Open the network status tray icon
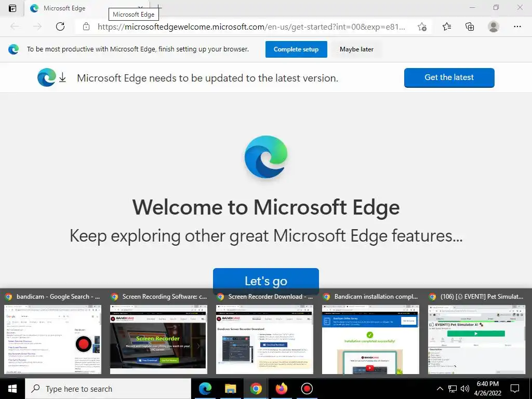The width and height of the screenshot is (532, 399). [x=453, y=389]
